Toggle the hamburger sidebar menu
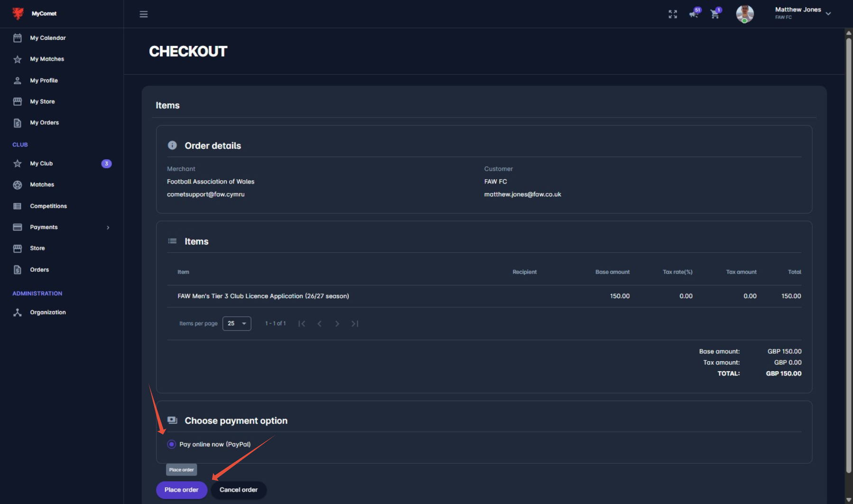Image resolution: width=853 pixels, height=504 pixels. 144,14
